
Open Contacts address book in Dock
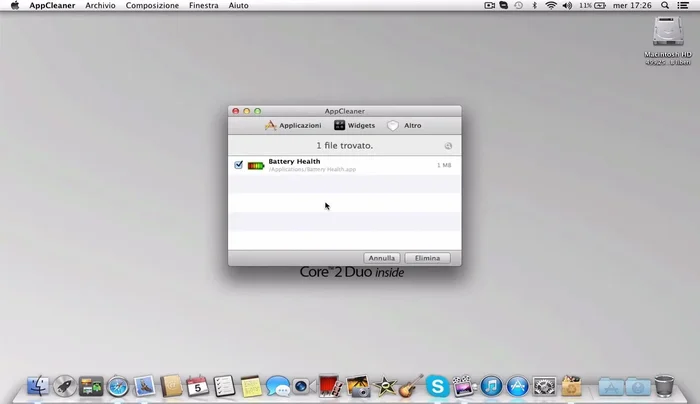pos(171,386)
